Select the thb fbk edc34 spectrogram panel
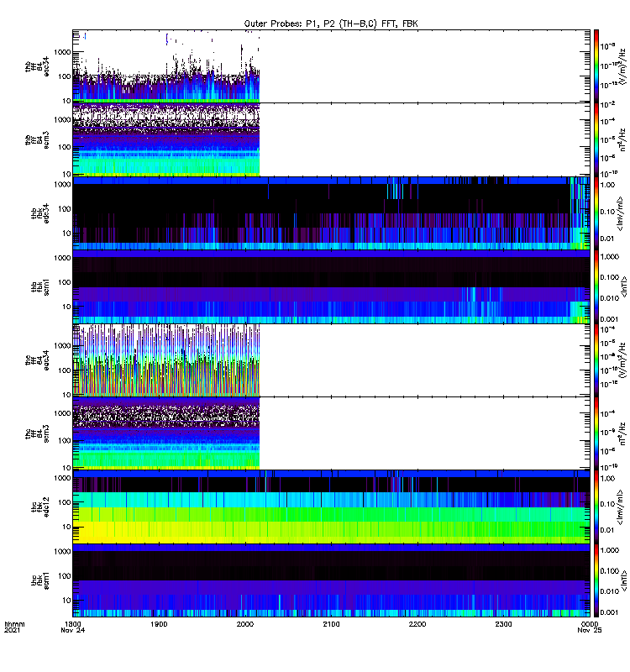This screenshot has width=630, height=672. [331, 213]
